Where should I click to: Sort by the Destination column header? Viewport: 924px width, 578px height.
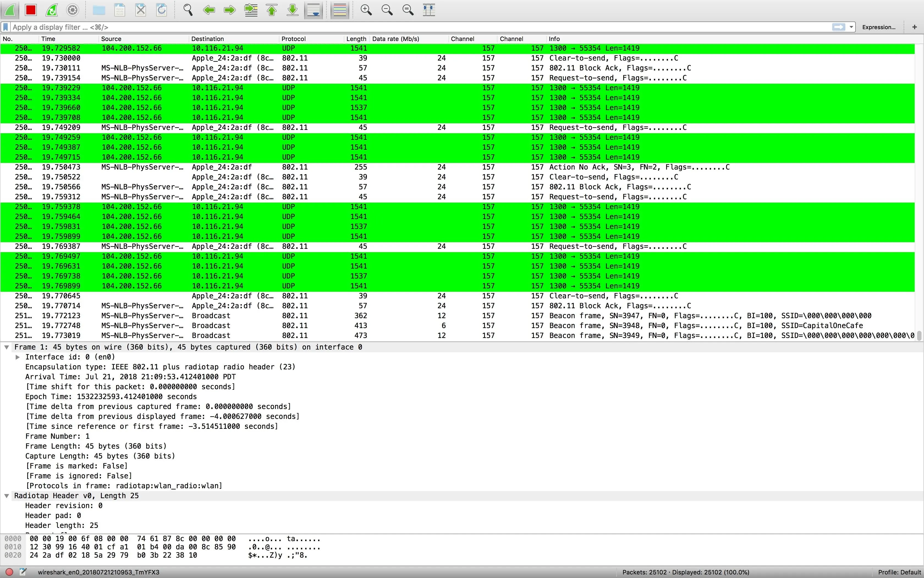click(x=234, y=39)
